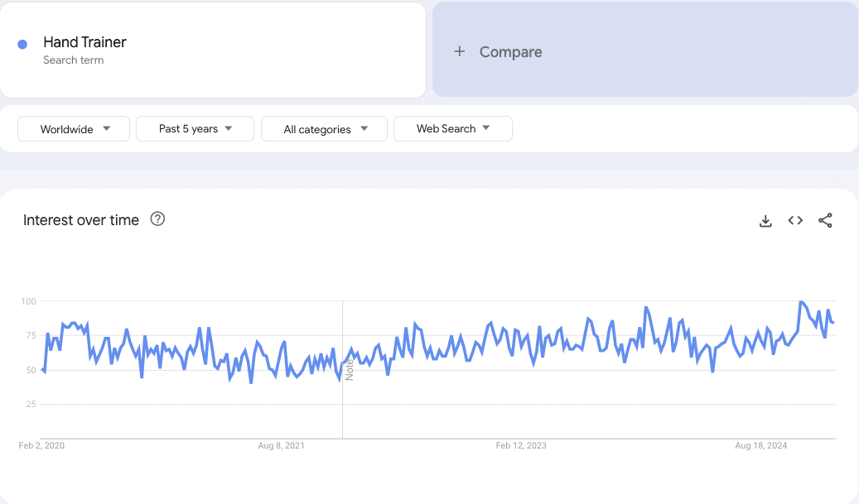Screen dimensions: 859x504
Task: Click the 25 value on the y-axis
Action: tap(31, 404)
